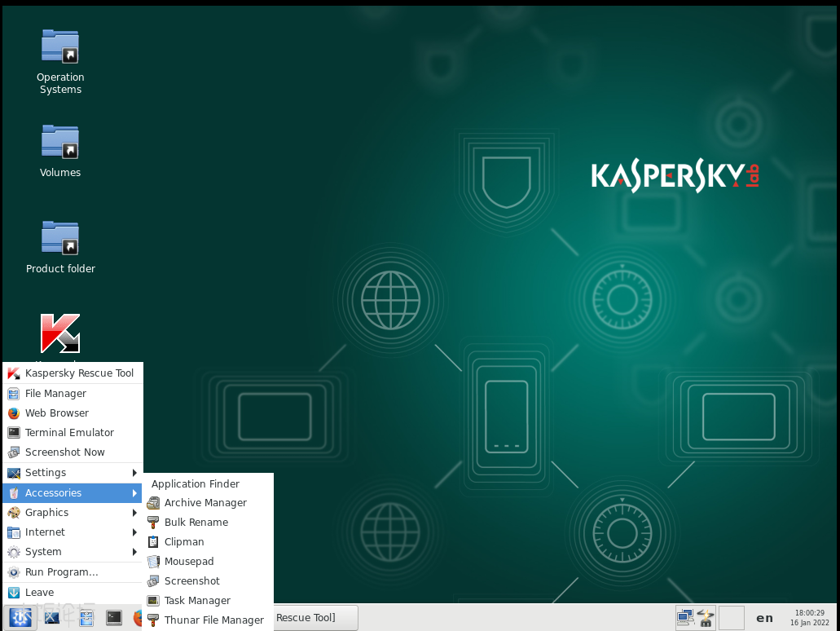Open the applications menu launcher icon

click(x=20, y=617)
